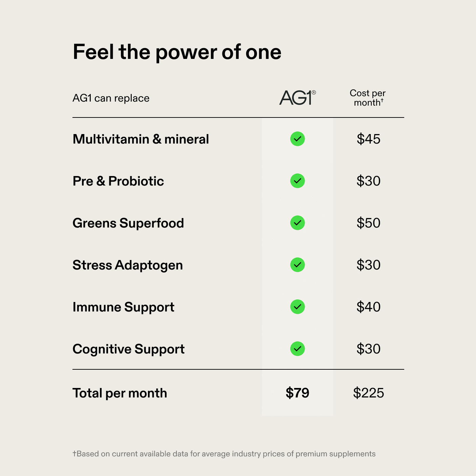This screenshot has width=476, height=476.
Task: Click the $45 multivitamin cost
Action: (368, 139)
